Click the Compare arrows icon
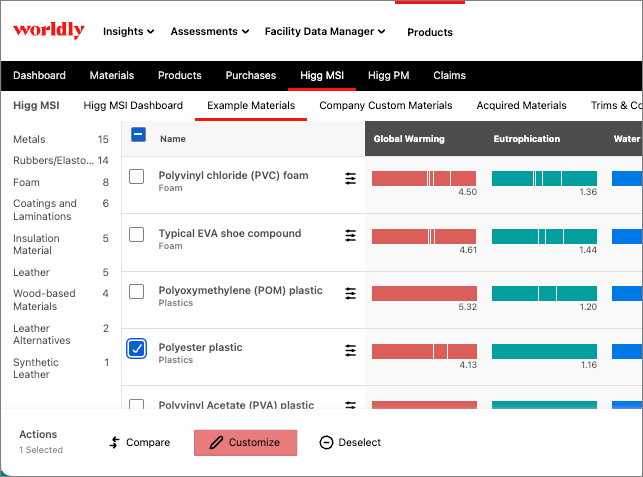The height and width of the screenshot is (477, 643). tap(114, 442)
